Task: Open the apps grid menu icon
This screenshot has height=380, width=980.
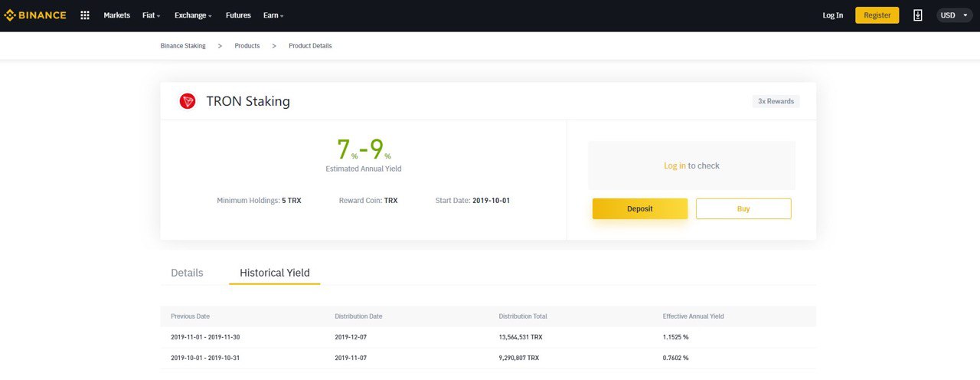Action: [85, 15]
